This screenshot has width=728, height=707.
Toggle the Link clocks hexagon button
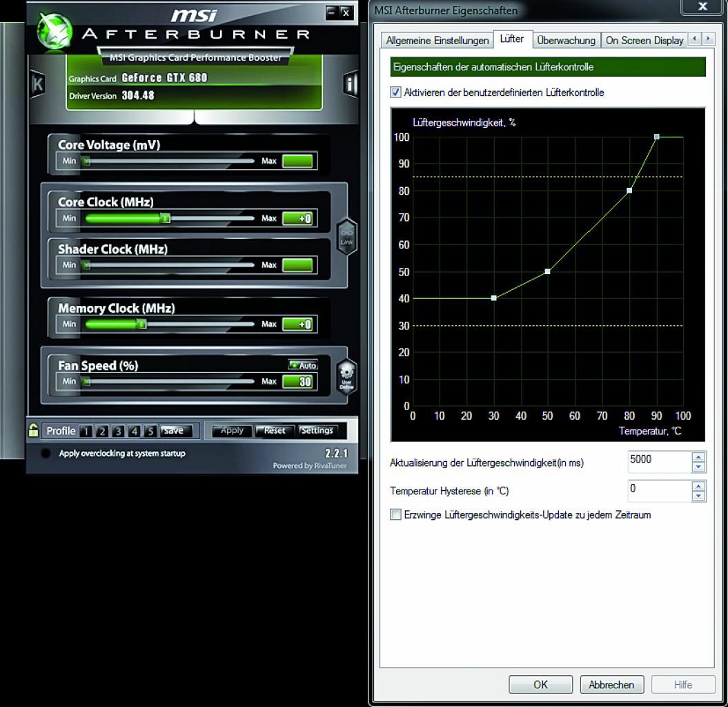click(x=347, y=236)
